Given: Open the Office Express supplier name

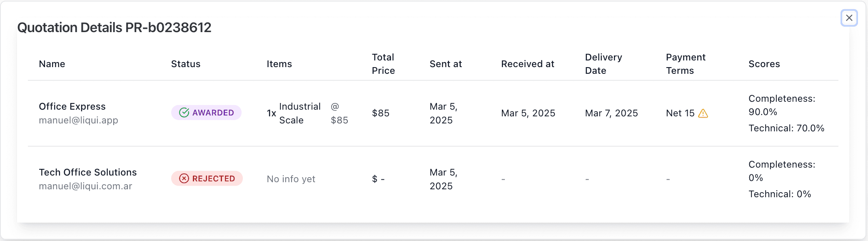Looking at the screenshot, I should 72,106.
